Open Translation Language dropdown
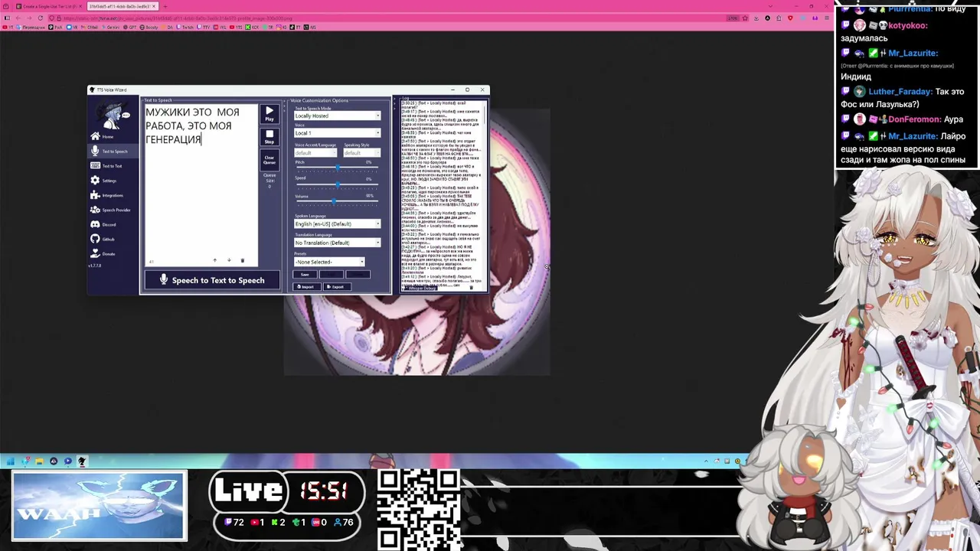The width and height of the screenshot is (980, 551). 337,243
